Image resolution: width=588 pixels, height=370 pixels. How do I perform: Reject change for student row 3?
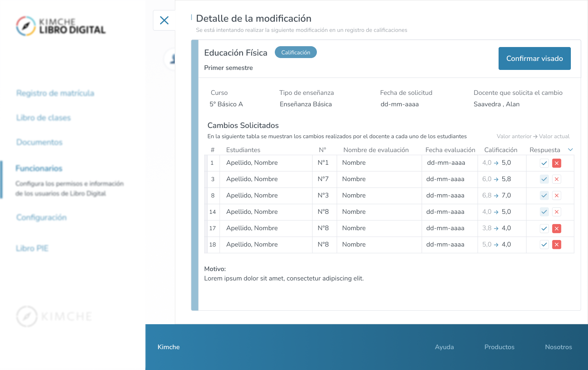[557, 179]
